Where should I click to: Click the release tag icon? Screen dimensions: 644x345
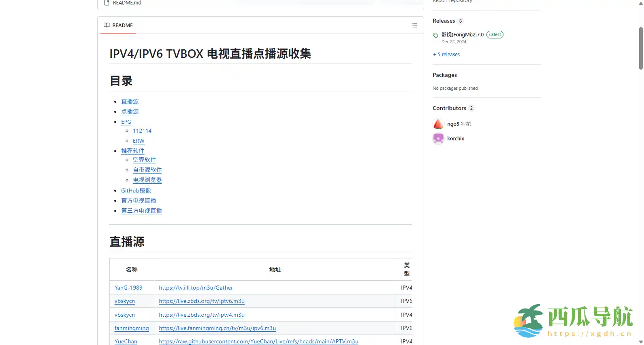[435, 35]
